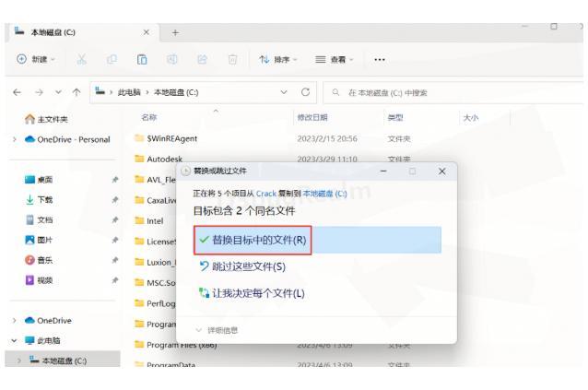Image resolution: width=588 pixels, height=390 pixels.
Task: Open the Sort (排序) dropdown
Action: tap(278, 59)
